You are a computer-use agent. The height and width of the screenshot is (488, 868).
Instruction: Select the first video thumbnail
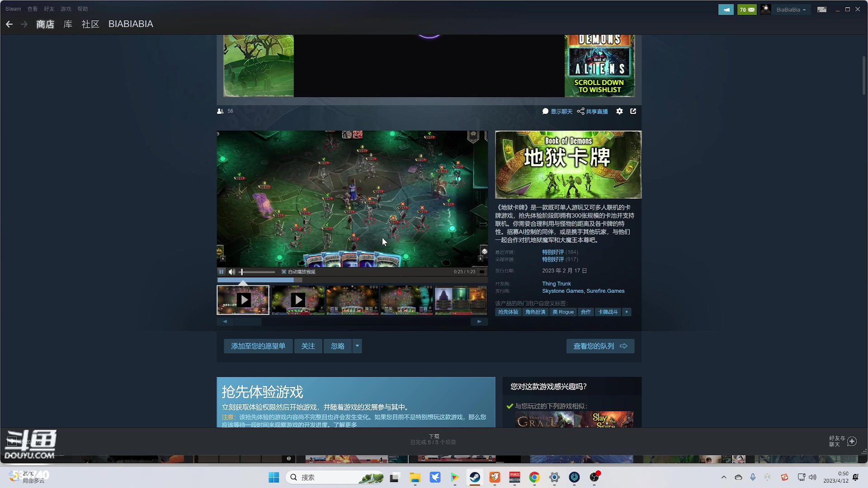tap(243, 300)
